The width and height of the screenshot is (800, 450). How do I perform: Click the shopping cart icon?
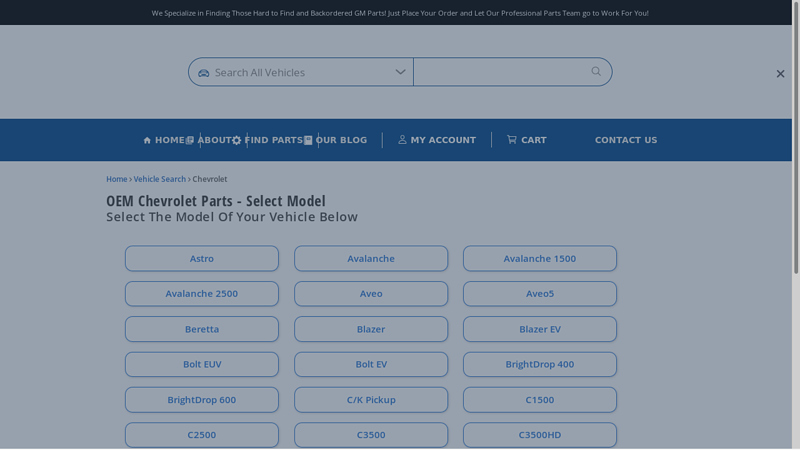(x=512, y=140)
